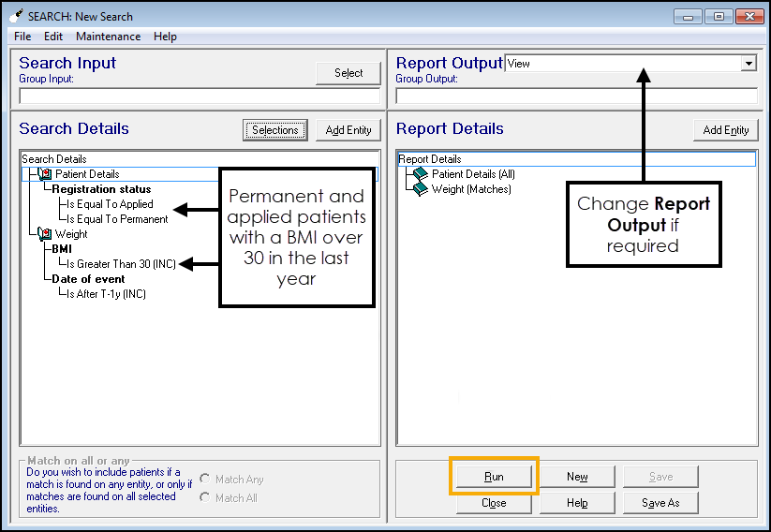This screenshot has height=532, width=771.
Task: Click the SEARCH app icon in title bar
Action: pyautogui.click(x=16, y=16)
